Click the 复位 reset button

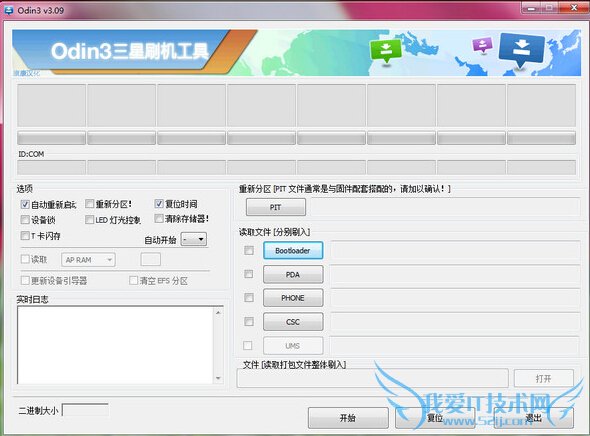[435, 418]
